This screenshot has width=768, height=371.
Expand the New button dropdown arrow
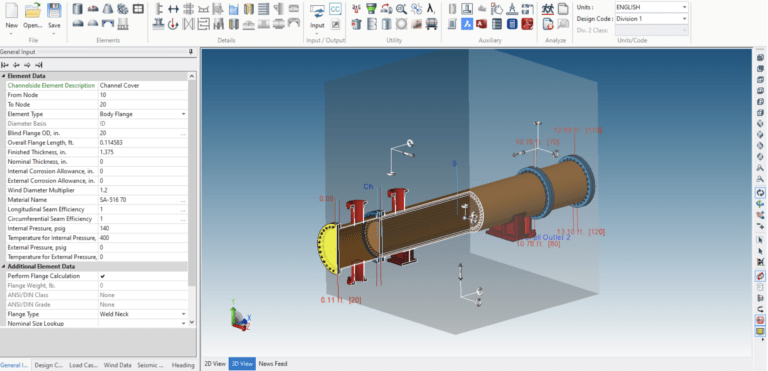pyautogui.click(x=11, y=33)
